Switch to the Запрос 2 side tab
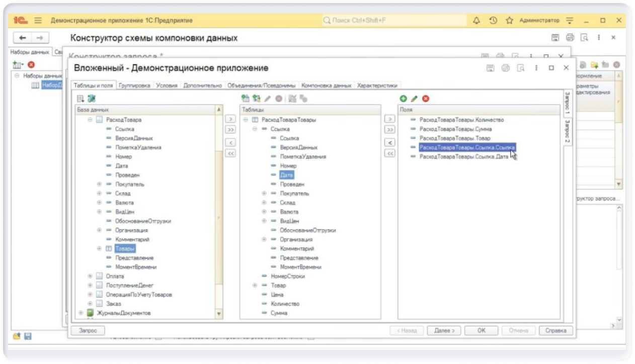635x364 pixels. 567,132
